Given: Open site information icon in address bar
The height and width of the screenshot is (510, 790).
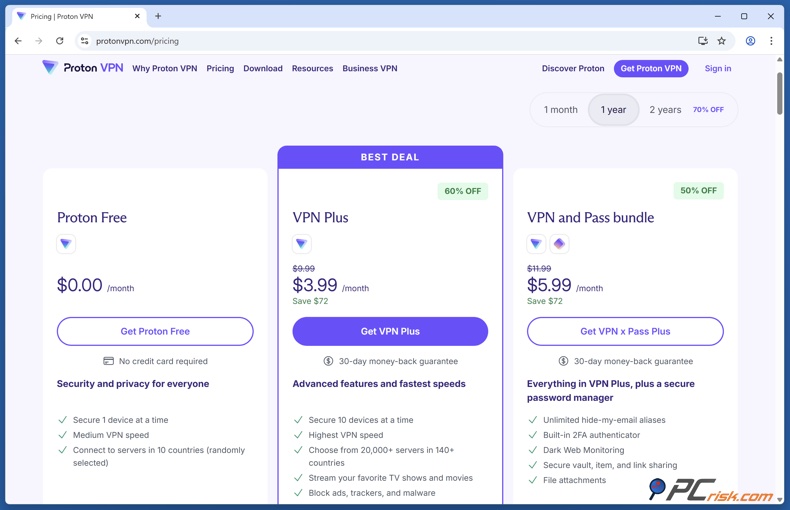Looking at the screenshot, I should click(x=85, y=41).
